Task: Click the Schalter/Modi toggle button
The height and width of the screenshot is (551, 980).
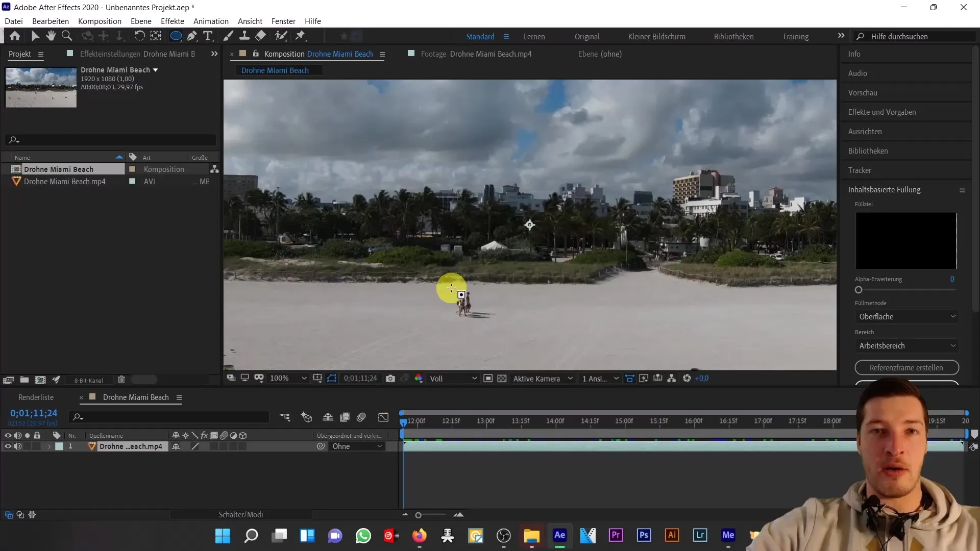Action: (241, 515)
